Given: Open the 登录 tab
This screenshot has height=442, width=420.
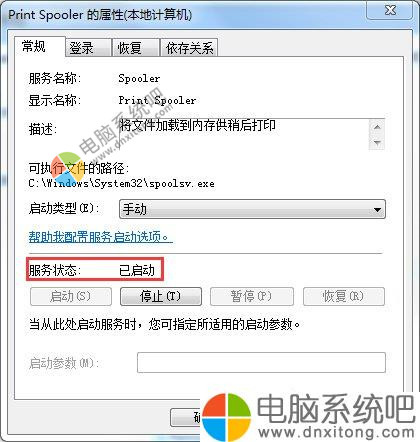Looking at the screenshot, I should 88,48.
